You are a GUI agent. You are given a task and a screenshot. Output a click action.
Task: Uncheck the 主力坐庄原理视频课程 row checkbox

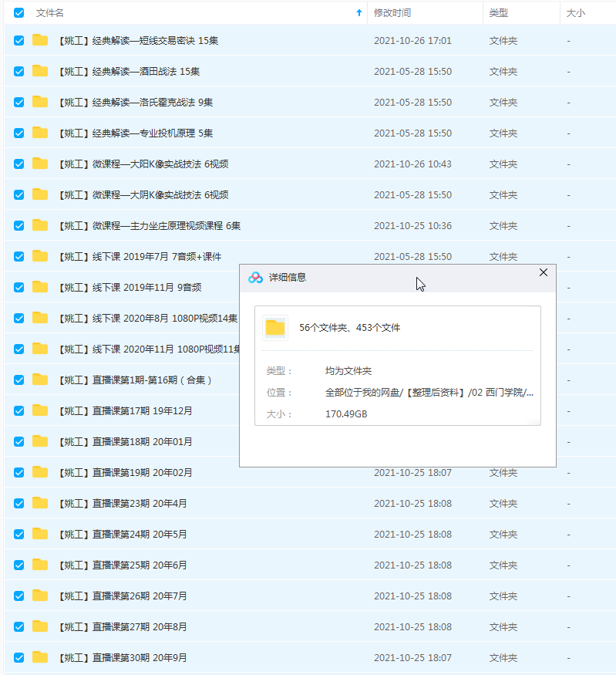tap(19, 225)
